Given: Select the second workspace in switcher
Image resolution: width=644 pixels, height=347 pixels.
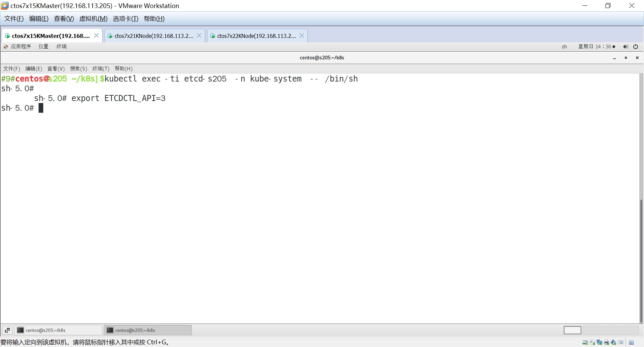Looking at the screenshot, I should [592, 330].
